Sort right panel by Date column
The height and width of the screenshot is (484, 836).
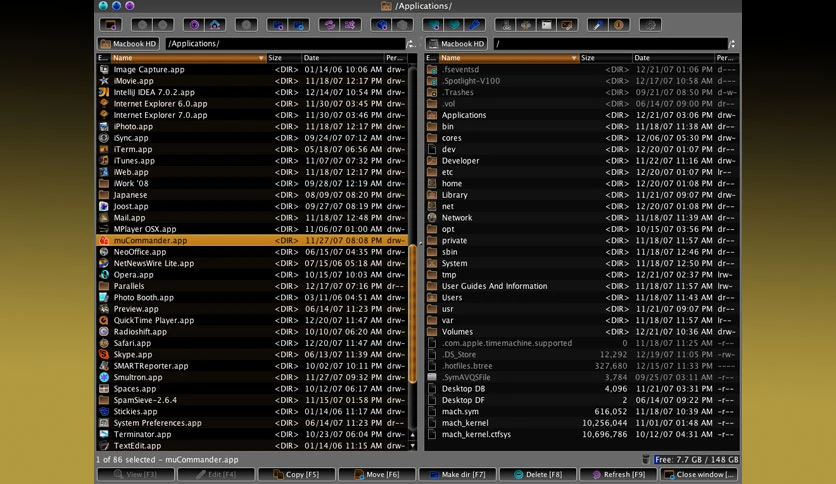(x=673, y=58)
